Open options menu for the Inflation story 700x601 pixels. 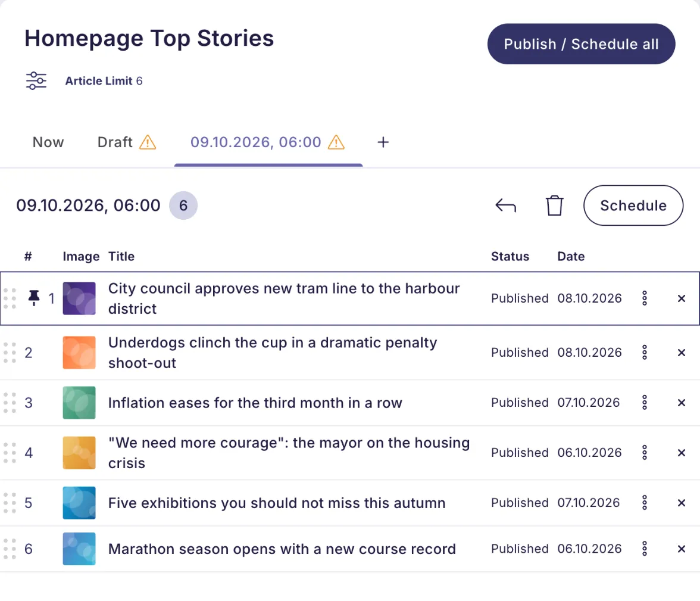click(645, 403)
